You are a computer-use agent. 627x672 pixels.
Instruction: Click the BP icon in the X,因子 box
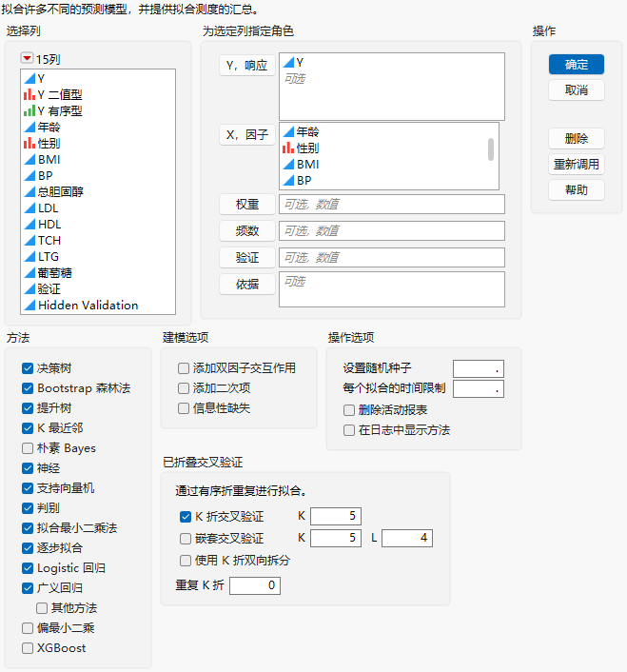288,181
